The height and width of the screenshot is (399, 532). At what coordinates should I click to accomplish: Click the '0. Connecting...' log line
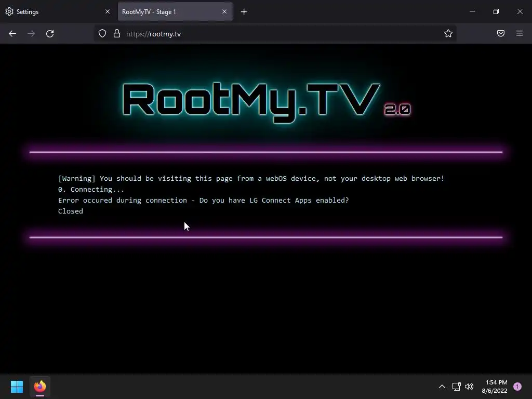click(91, 189)
